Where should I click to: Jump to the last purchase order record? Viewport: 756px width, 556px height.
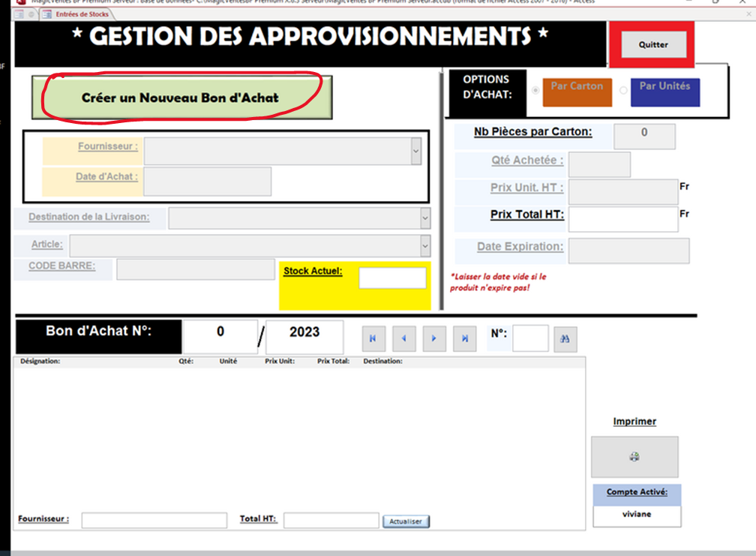(465, 339)
